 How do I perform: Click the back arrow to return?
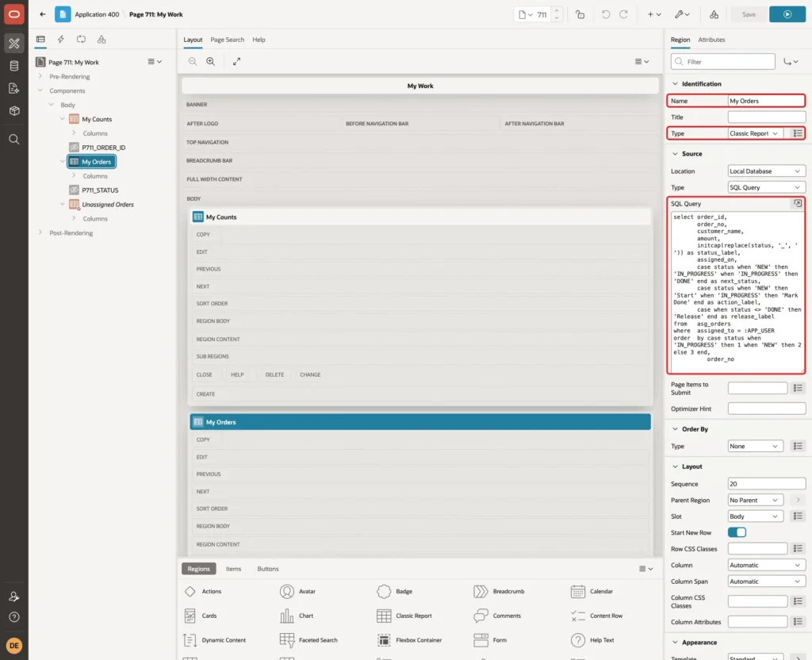pyautogui.click(x=43, y=14)
